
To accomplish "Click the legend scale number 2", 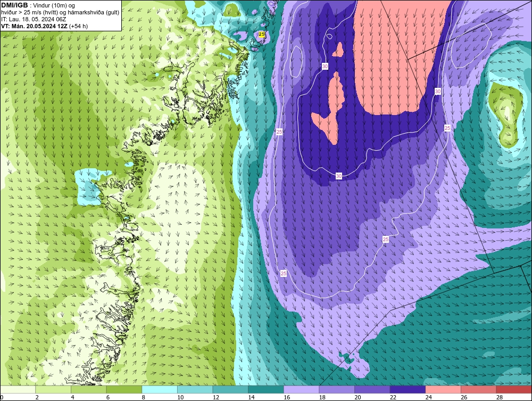I will pyautogui.click(x=37, y=397).
